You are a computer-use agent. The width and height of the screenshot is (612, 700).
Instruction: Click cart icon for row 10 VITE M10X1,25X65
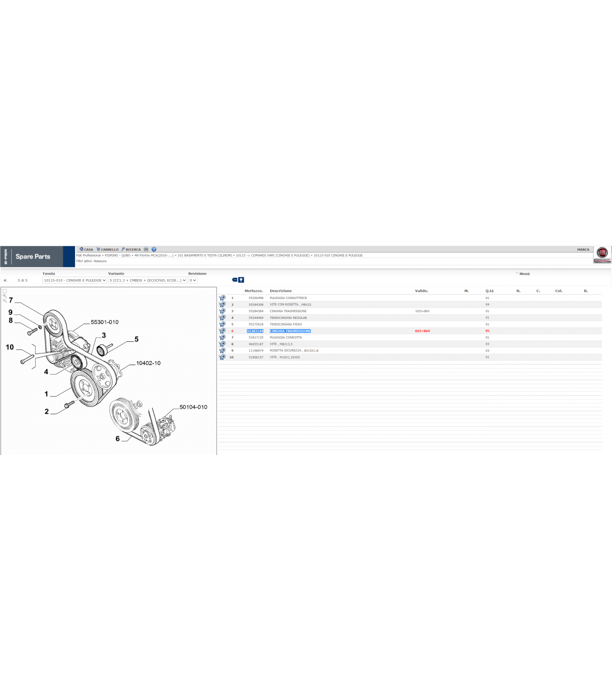[x=222, y=358]
